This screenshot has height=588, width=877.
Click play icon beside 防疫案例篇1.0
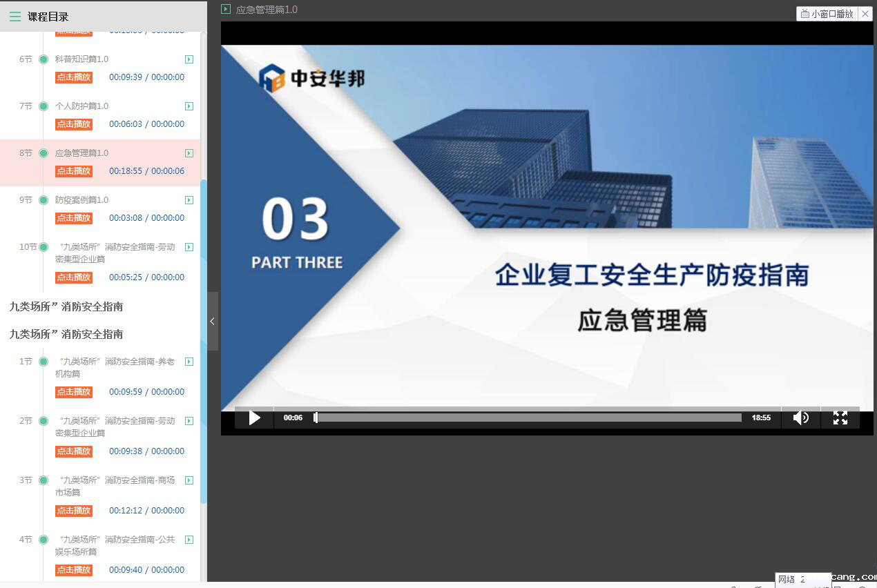[189, 200]
